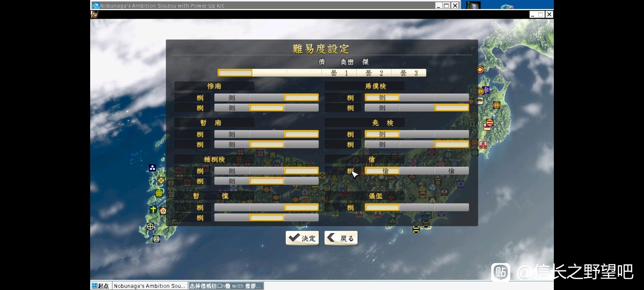Image resolution: width=644 pixels, height=290 pixels.
Task: Select the circled-cross black clan crest
Action: point(150,227)
